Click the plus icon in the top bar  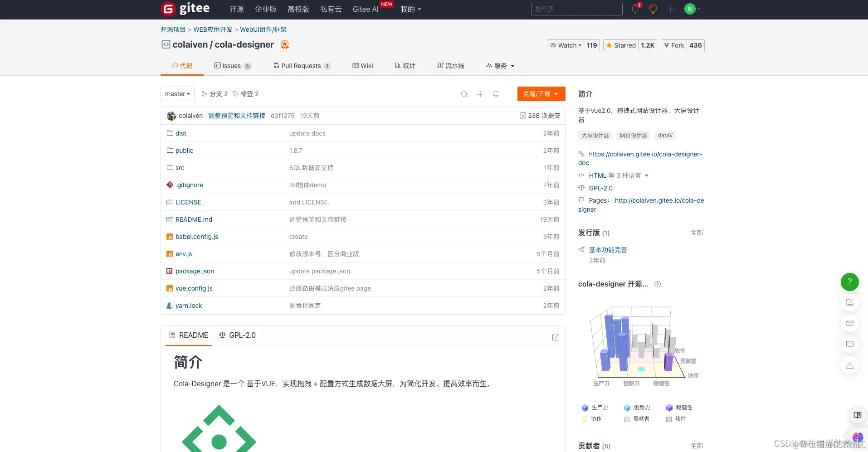coord(671,9)
